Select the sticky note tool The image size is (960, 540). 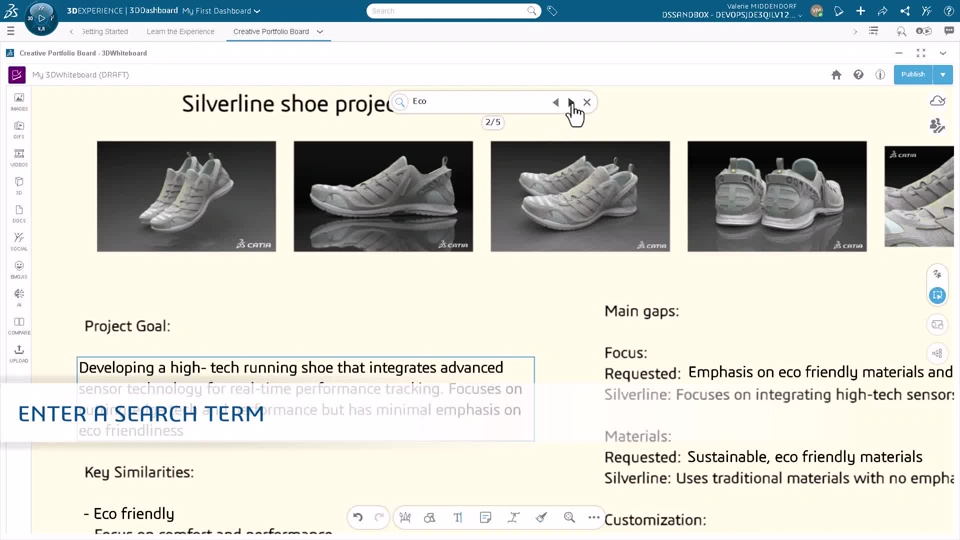pyautogui.click(x=486, y=517)
